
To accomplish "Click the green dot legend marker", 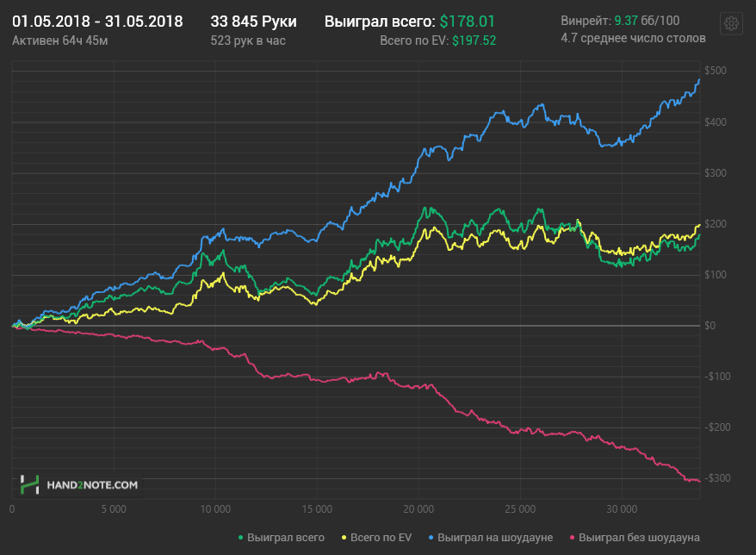I will [x=240, y=538].
